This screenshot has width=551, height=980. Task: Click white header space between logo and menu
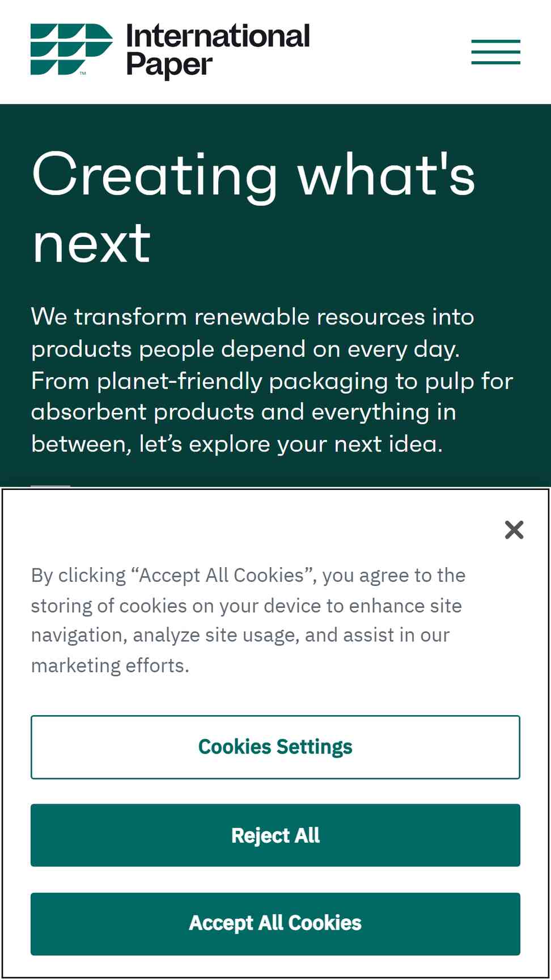(x=391, y=52)
